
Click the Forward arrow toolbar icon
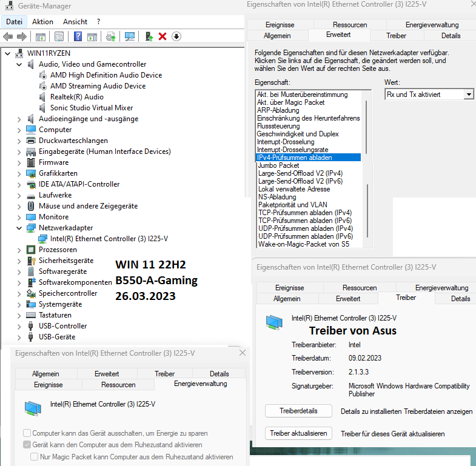(x=22, y=37)
